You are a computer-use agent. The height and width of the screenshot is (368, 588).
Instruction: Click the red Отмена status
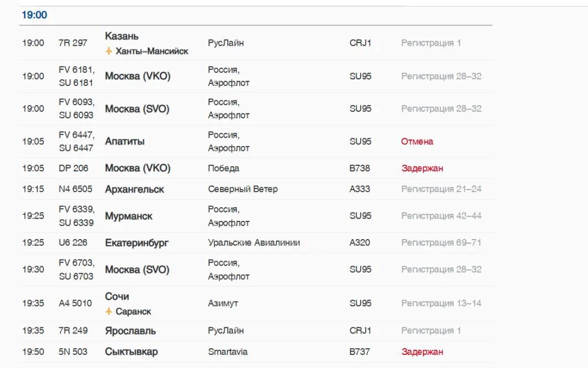[417, 142]
